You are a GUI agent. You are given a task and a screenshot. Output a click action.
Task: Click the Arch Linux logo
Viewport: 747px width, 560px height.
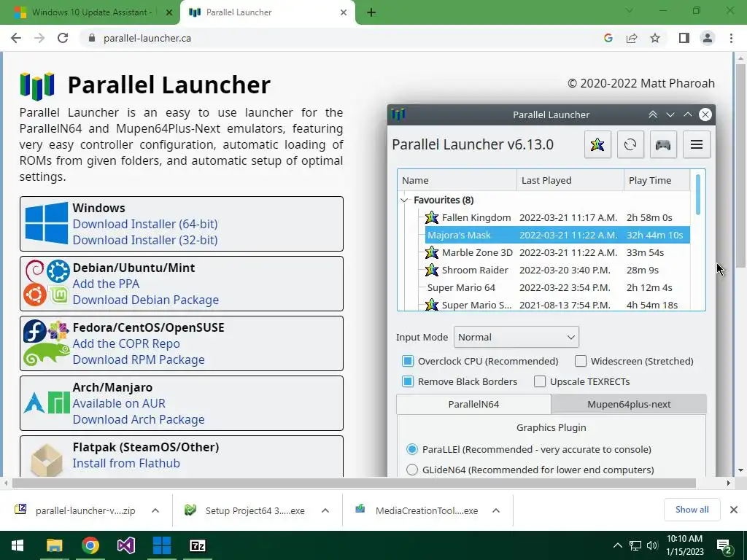point(34,402)
